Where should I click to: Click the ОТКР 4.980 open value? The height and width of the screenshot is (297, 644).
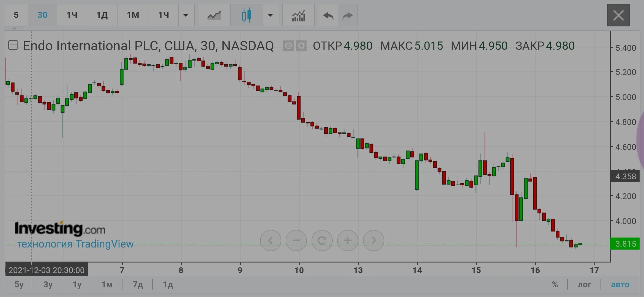[x=343, y=46]
